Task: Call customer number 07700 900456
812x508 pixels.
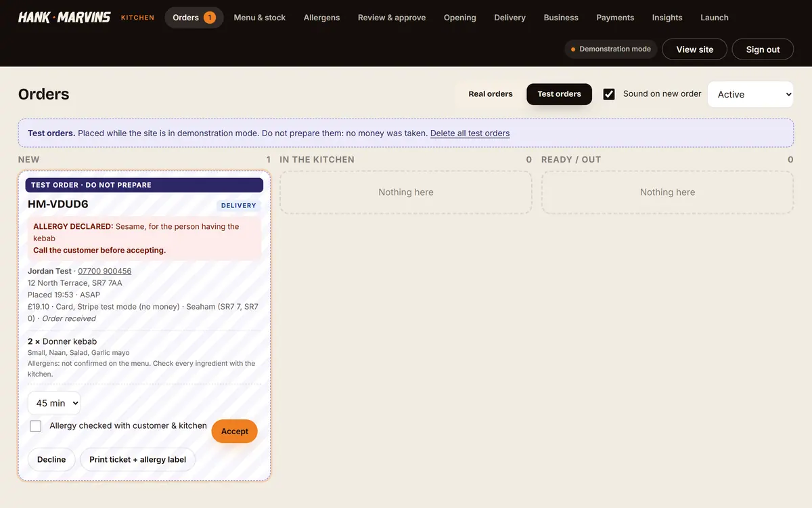Action: pos(105,271)
